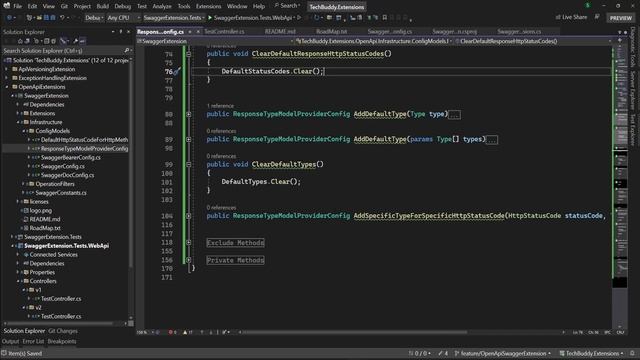Collapse the ClearDefaultTypes method outline
This screenshot has width=640, height=360.
(189, 164)
